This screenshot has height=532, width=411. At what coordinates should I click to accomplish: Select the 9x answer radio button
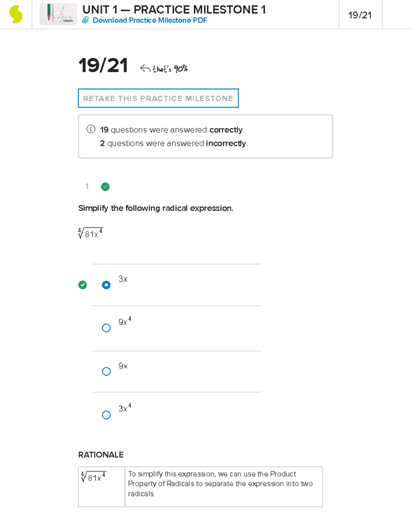[106, 372]
